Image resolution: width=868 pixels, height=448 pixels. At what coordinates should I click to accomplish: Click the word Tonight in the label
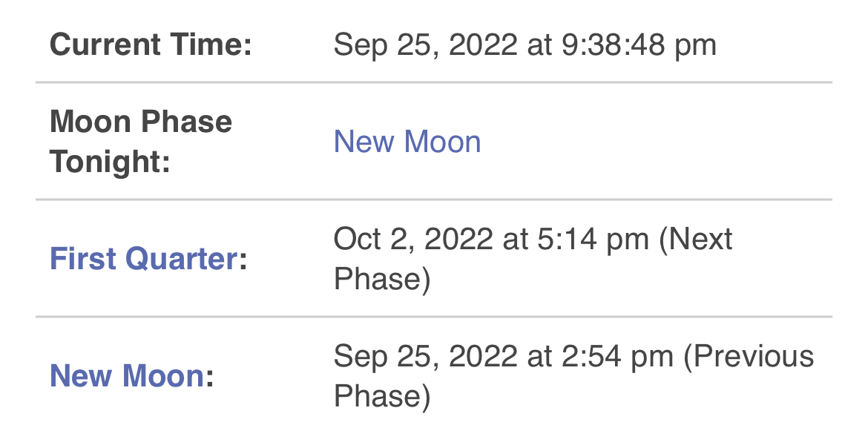tap(110, 162)
